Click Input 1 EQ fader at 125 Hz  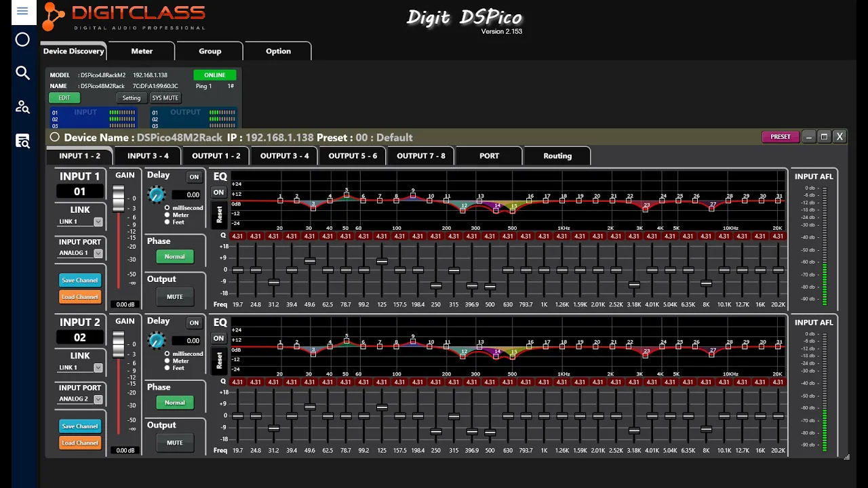382,262
